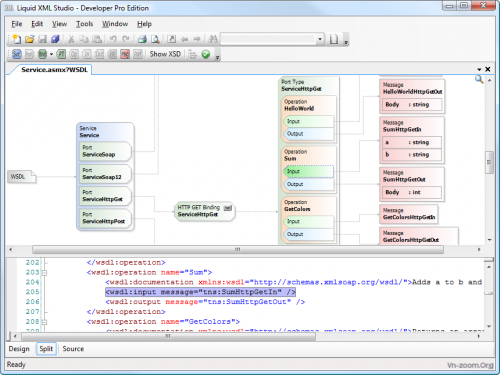Image resolution: width=500 pixels, height=375 pixels.
Task: Open the search combo box dropdown arrow
Action: [320, 39]
